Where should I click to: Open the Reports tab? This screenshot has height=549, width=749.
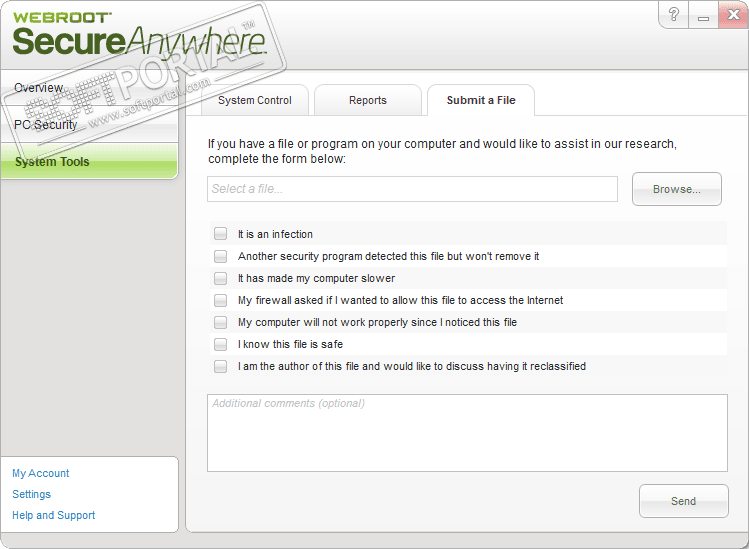pyautogui.click(x=367, y=100)
